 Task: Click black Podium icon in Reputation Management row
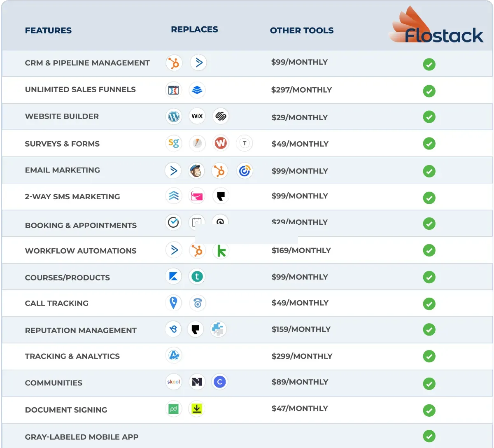196,329
